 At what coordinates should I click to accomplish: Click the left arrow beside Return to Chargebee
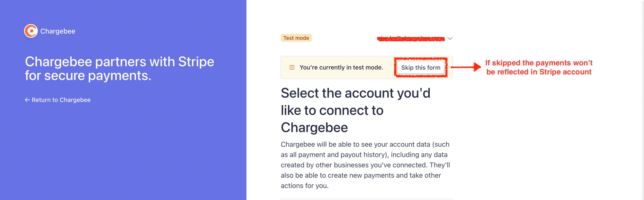coord(27,100)
